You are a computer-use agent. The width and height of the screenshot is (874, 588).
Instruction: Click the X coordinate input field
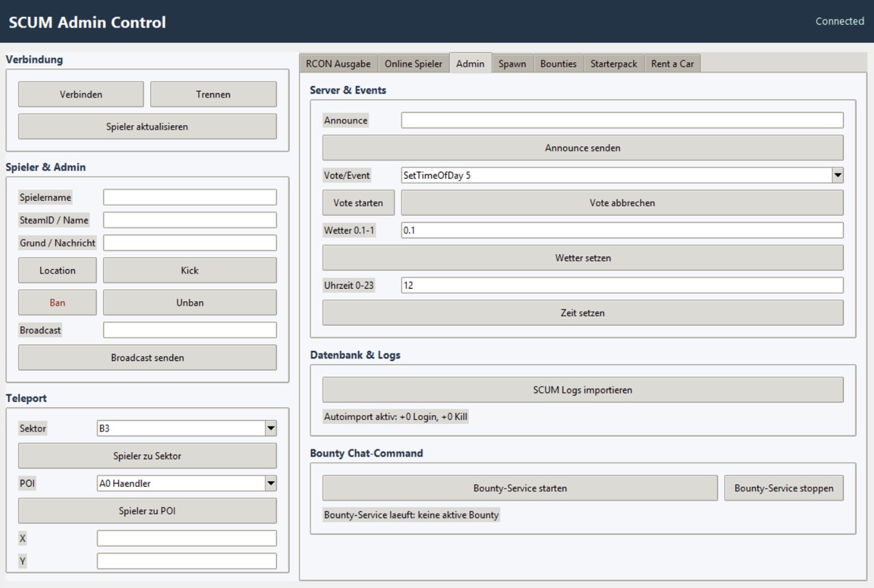[187, 538]
